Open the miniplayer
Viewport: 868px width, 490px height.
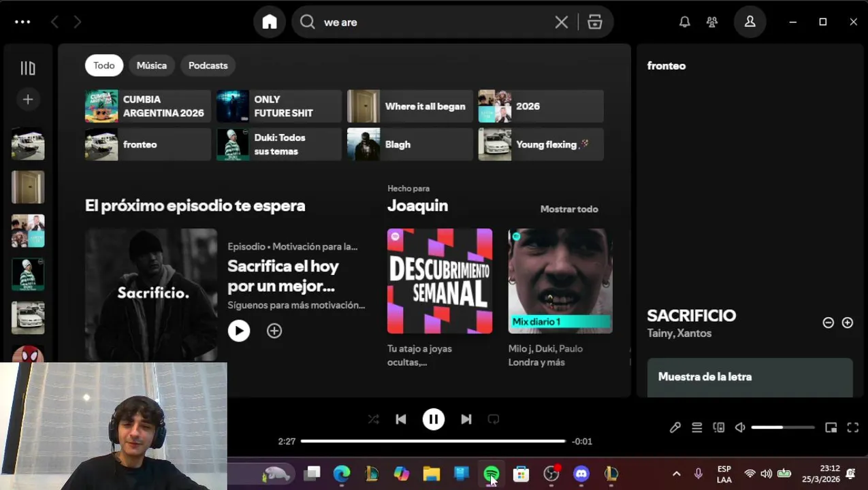tap(831, 427)
